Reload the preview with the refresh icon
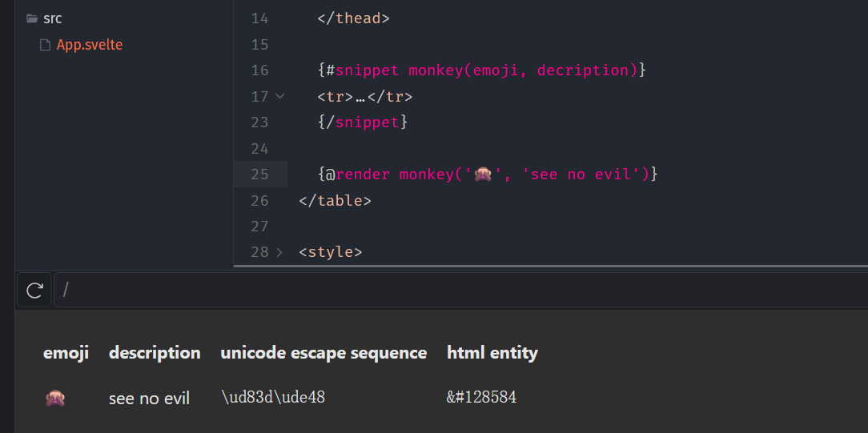Image resolution: width=868 pixels, height=433 pixels. pyautogui.click(x=34, y=290)
